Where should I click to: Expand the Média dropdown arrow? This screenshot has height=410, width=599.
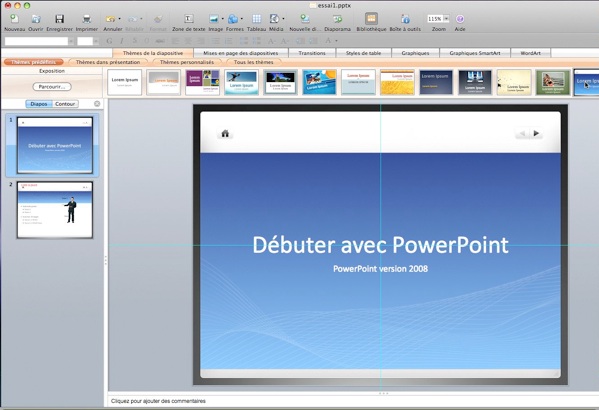coord(283,19)
